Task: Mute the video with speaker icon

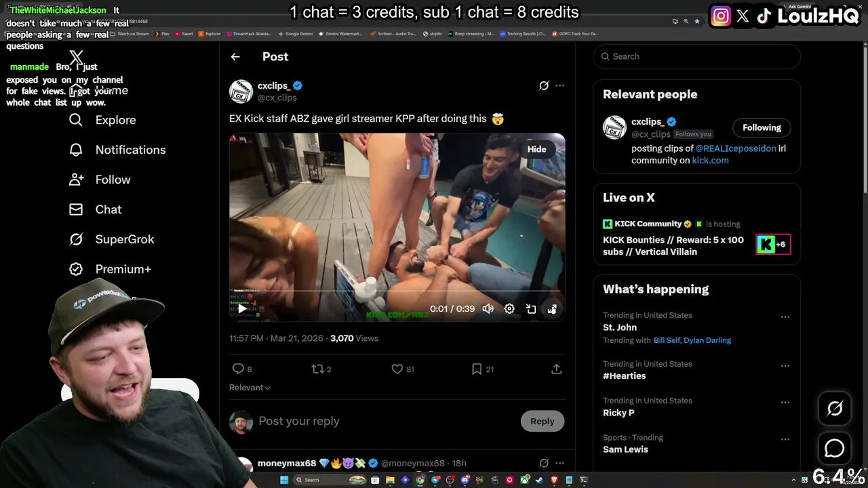Action: click(x=488, y=309)
